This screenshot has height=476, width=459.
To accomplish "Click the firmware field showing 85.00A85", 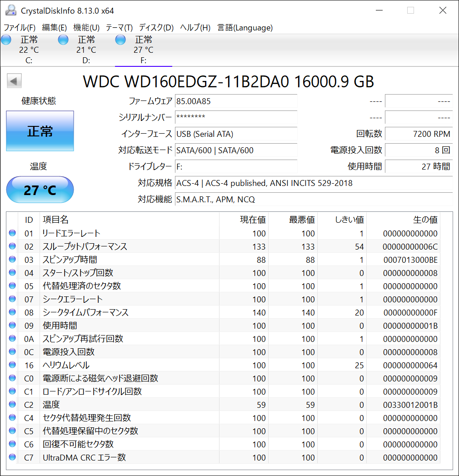I will (x=236, y=101).
